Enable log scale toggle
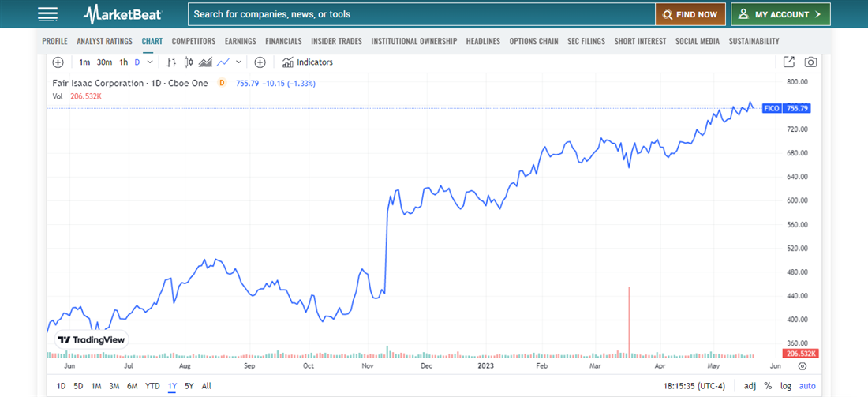The image size is (868, 397). [x=786, y=386]
